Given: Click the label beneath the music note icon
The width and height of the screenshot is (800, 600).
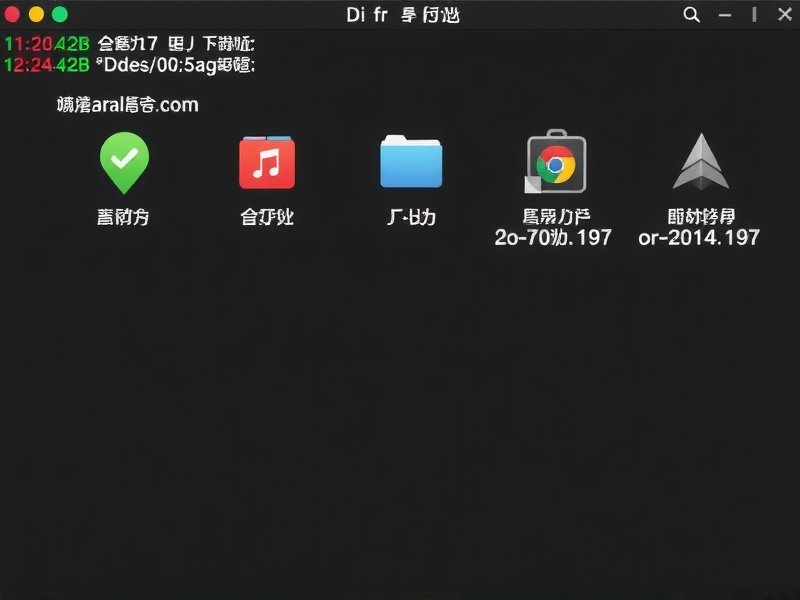Looking at the screenshot, I should pyautogui.click(x=267, y=216).
